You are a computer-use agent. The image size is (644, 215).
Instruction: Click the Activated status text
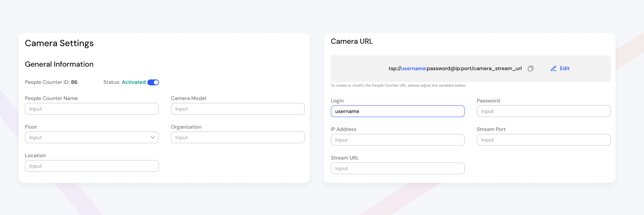[134, 82]
